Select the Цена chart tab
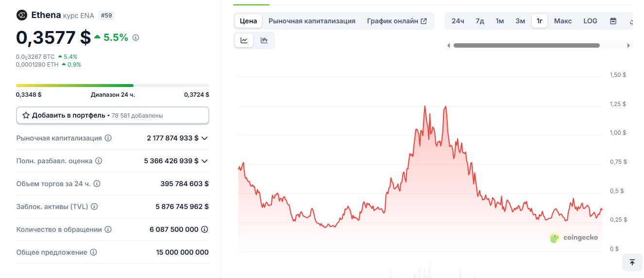 tap(248, 21)
